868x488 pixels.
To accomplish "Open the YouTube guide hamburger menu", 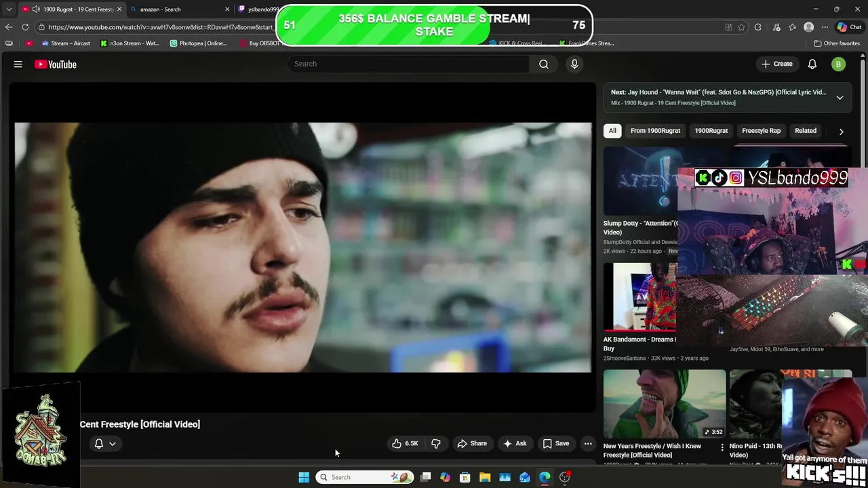I will (x=18, y=64).
